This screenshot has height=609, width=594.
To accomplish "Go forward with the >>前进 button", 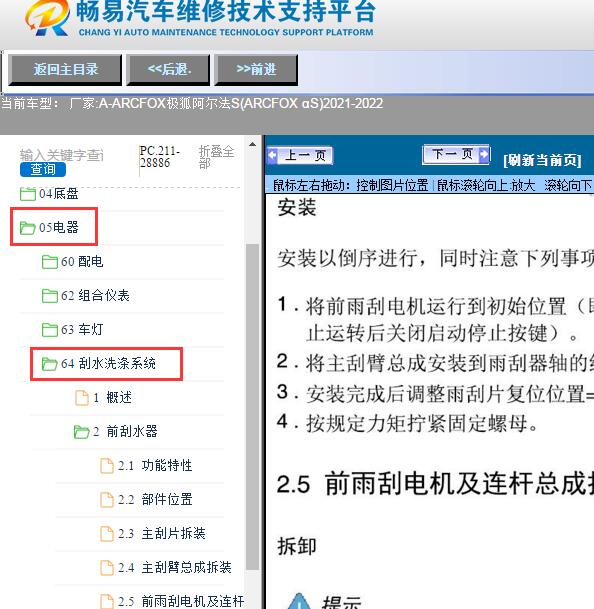I will tap(256, 70).
